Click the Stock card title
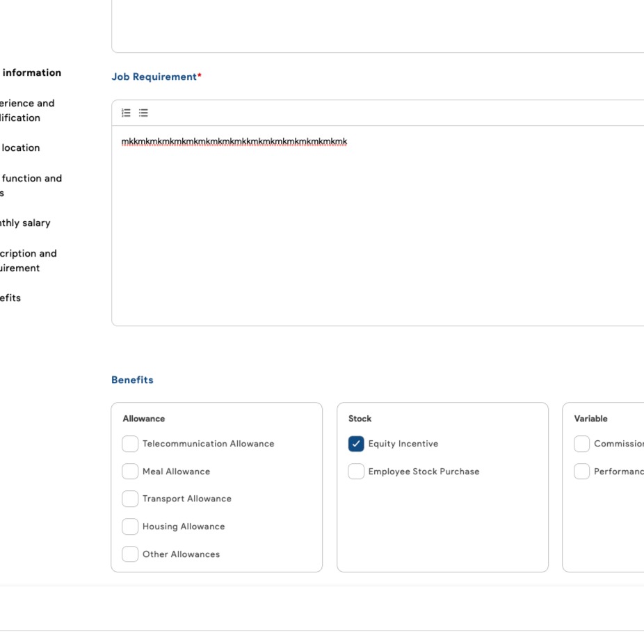 tap(360, 419)
